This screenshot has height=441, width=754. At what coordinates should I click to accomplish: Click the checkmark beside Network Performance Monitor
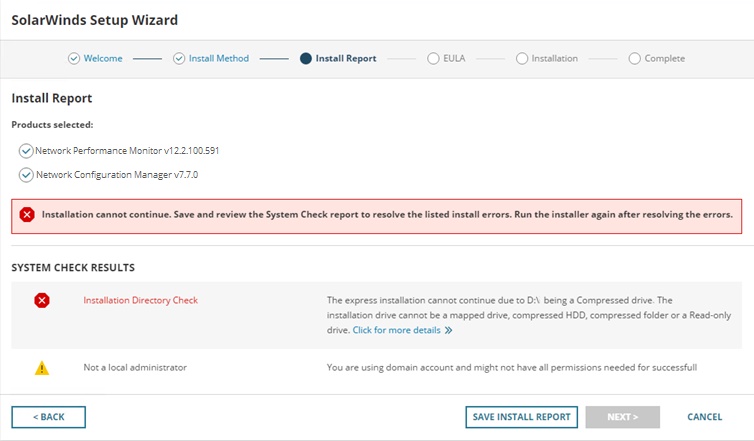(x=26, y=151)
